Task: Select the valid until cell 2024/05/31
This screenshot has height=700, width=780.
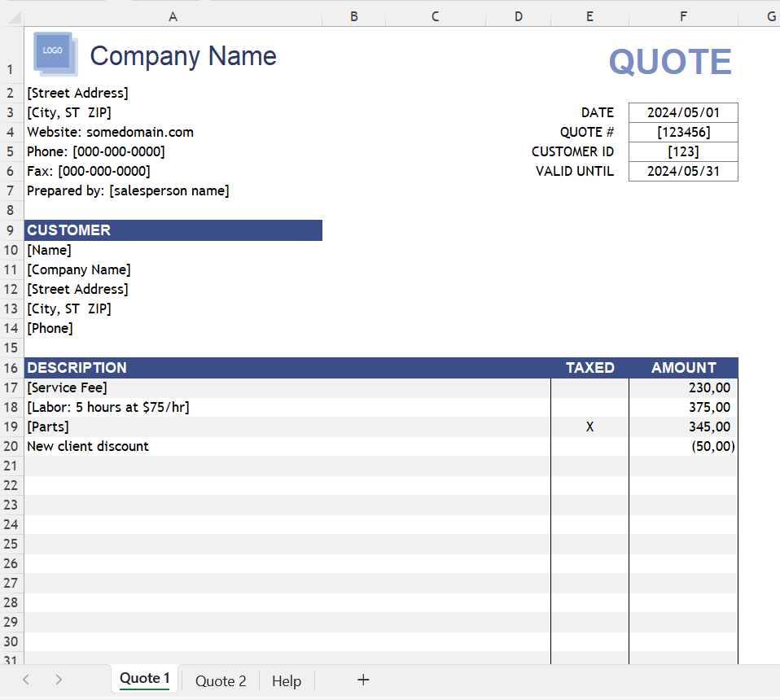Action: 683,171
